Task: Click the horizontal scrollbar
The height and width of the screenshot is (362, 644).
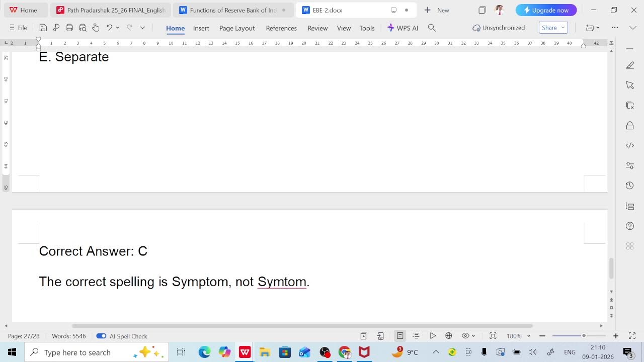Action: [x=302, y=326]
